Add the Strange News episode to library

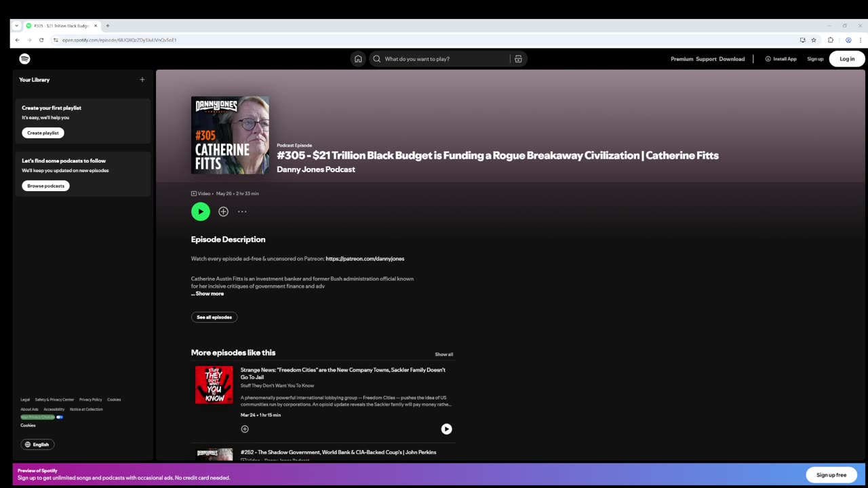click(245, 429)
